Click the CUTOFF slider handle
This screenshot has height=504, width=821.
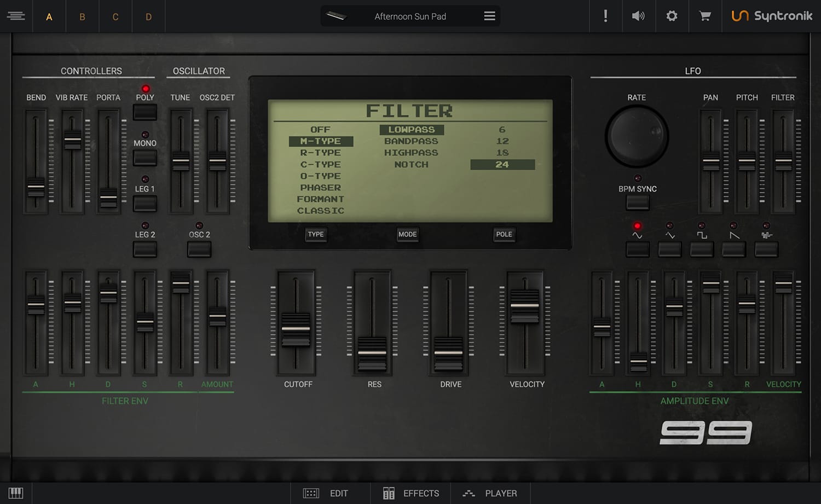(296, 329)
